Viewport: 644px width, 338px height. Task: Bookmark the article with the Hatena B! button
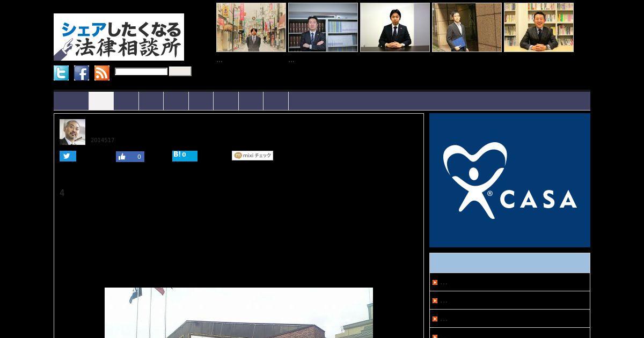pos(185,156)
